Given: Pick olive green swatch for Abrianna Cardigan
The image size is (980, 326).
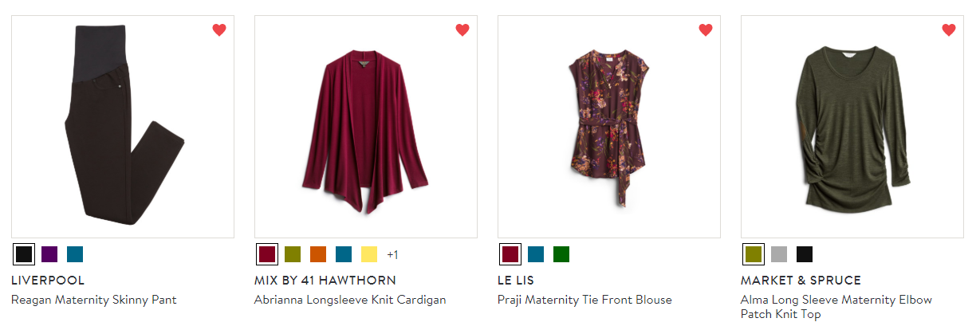Looking at the screenshot, I should point(293,254).
